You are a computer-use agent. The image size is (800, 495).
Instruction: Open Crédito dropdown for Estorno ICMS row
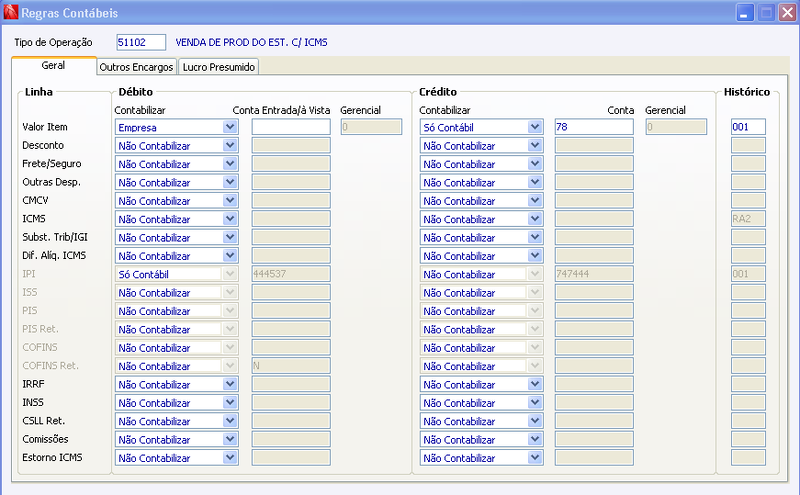535,458
